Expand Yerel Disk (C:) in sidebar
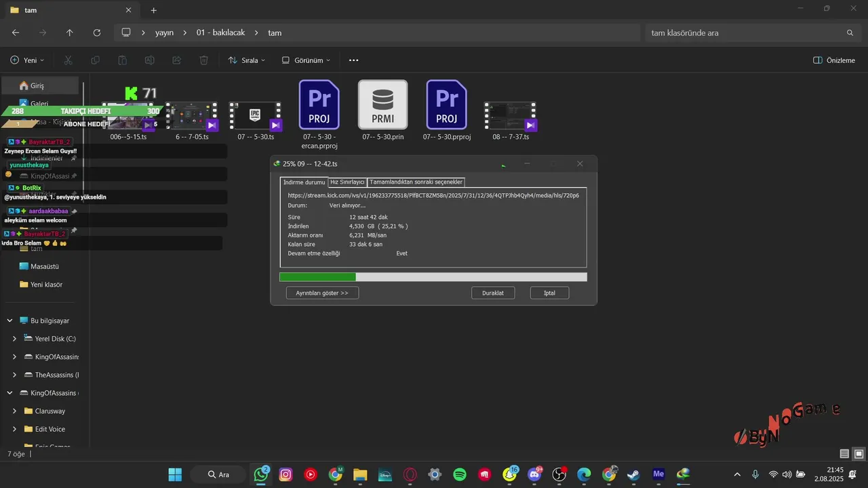Viewport: 868px width, 488px height. pos(15,338)
